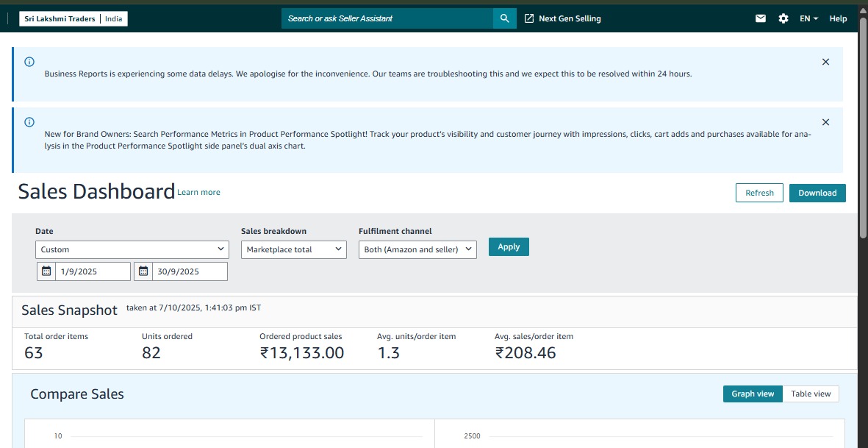This screenshot has width=868, height=448.
Task: Click the Apply filter button
Action: pos(509,247)
